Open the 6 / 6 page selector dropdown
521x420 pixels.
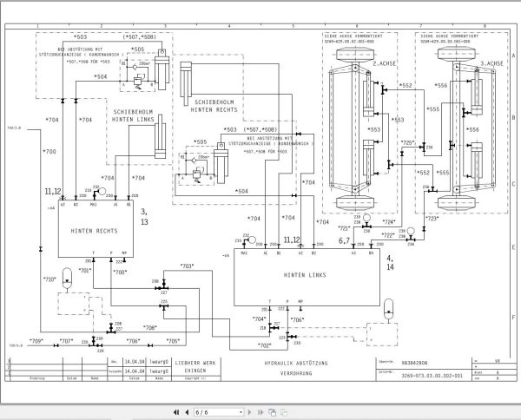(x=220, y=412)
